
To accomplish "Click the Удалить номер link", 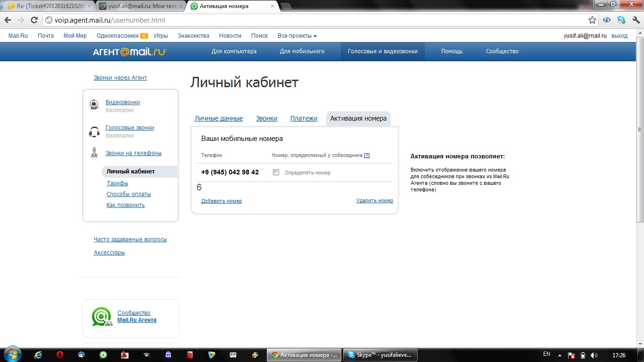I will pos(375,201).
